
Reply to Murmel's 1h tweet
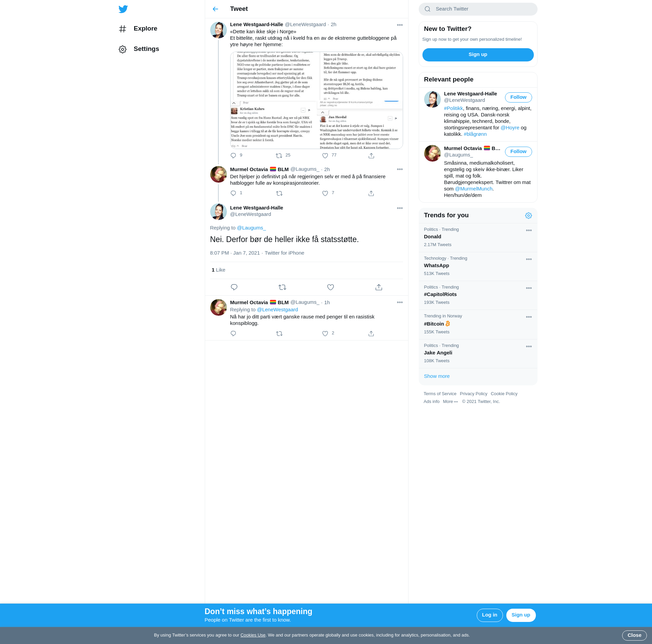(233, 333)
